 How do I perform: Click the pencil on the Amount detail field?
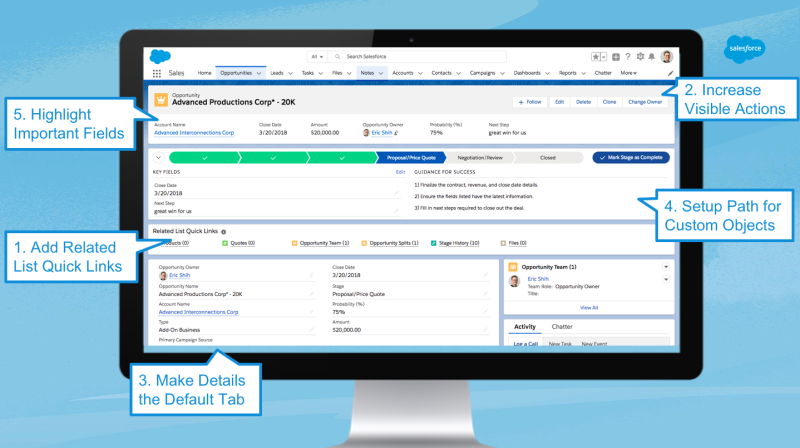(485, 330)
